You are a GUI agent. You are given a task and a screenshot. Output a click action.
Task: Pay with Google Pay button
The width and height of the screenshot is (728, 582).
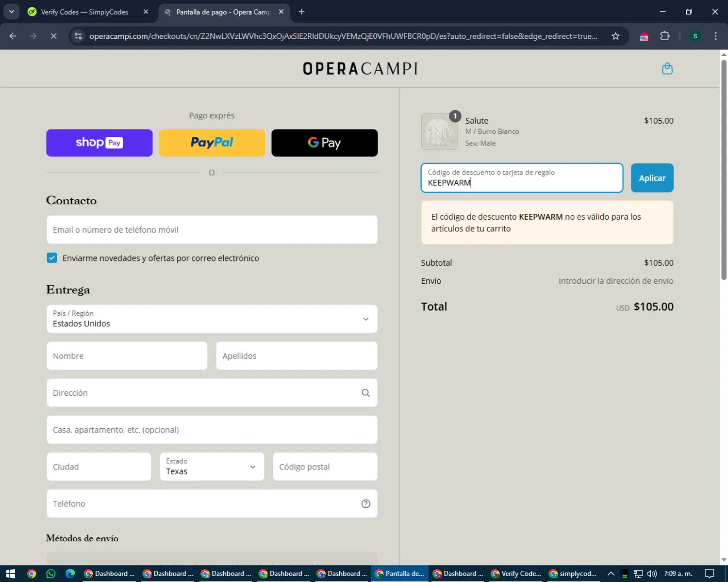325,143
